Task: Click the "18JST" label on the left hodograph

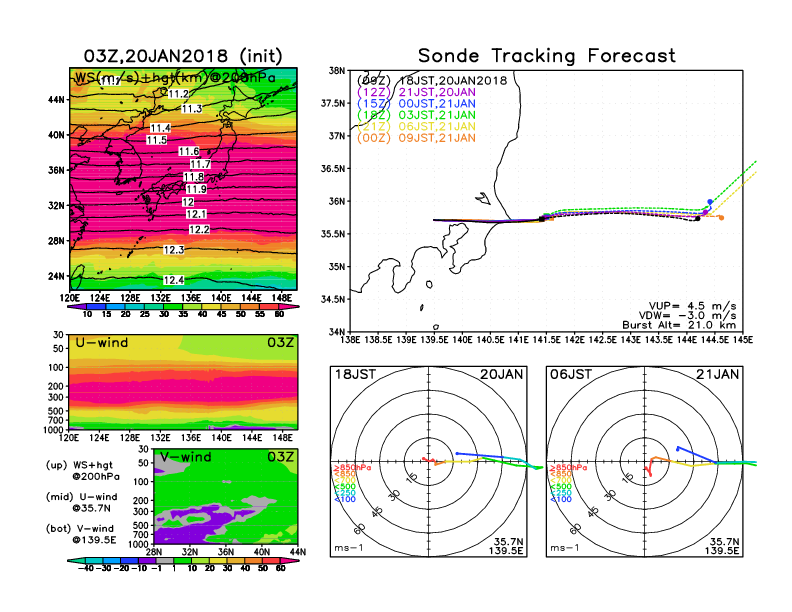Action: 356,374
